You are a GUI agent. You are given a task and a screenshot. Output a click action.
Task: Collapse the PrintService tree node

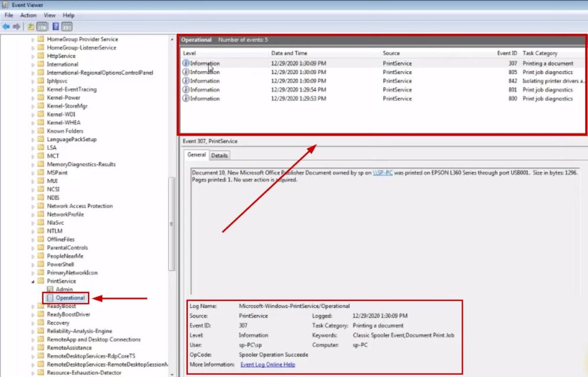(33, 281)
